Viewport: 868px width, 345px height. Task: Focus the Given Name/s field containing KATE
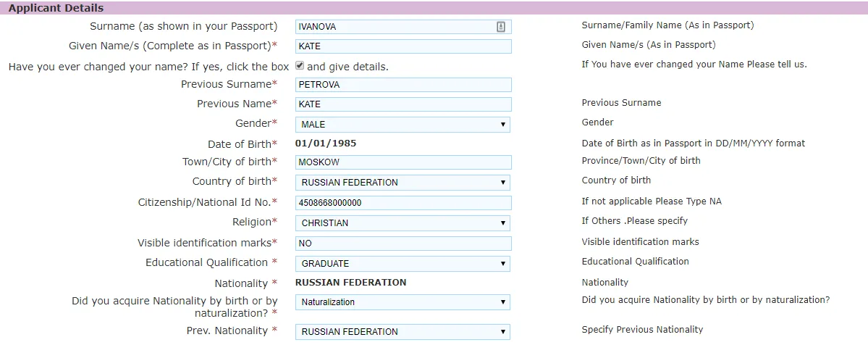tap(403, 46)
